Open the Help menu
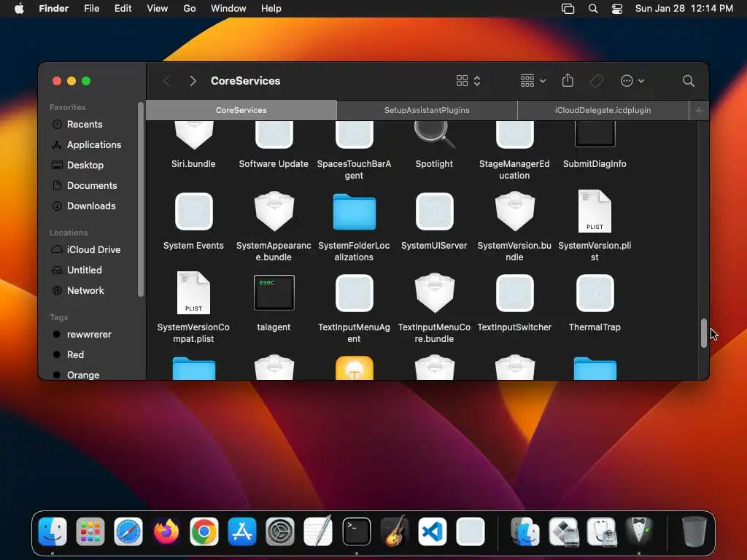The width and height of the screenshot is (747, 560). pyautogui.click(x=271, y=9)
